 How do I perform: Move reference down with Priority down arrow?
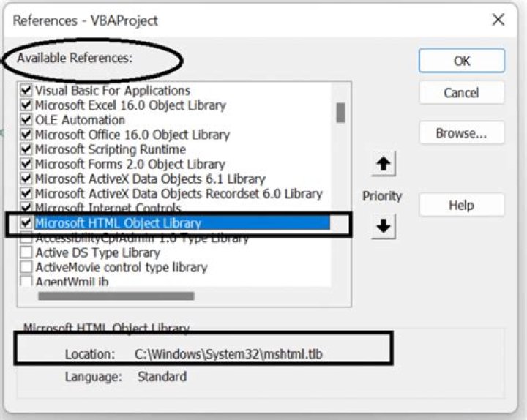tap(383, 227)
